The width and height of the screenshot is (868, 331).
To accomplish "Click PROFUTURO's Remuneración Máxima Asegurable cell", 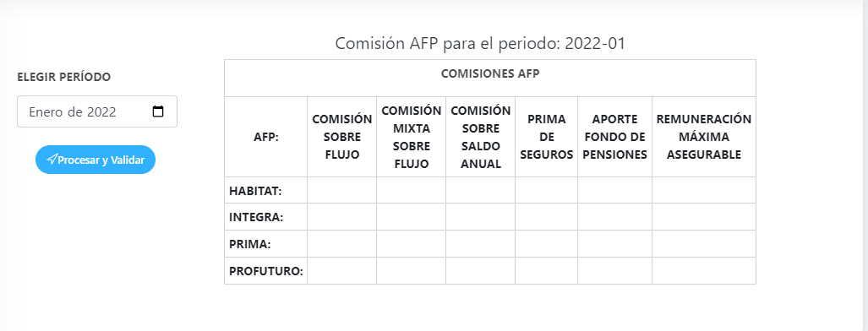I will click(703, 271).
